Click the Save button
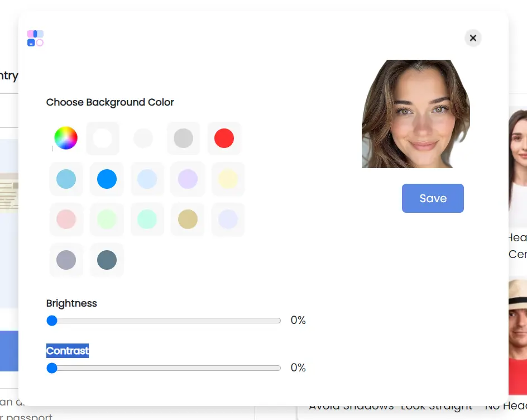 [433, 198]
